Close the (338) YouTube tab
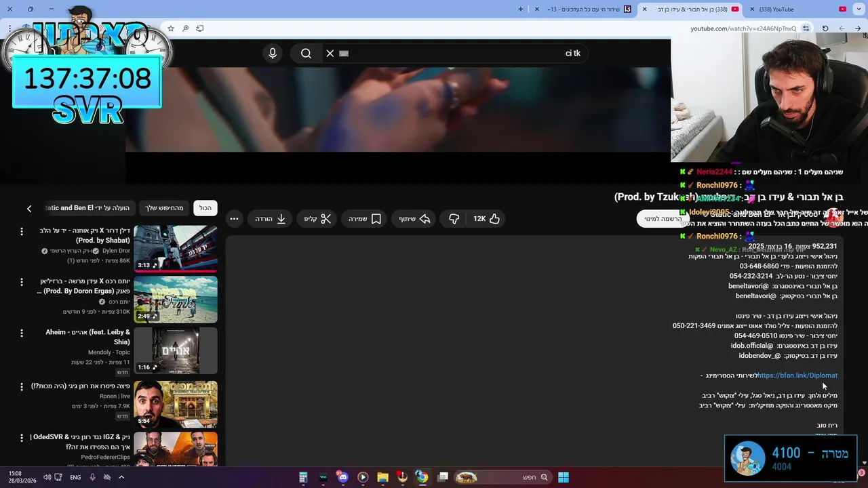868x488 pixels. point(752,9)
